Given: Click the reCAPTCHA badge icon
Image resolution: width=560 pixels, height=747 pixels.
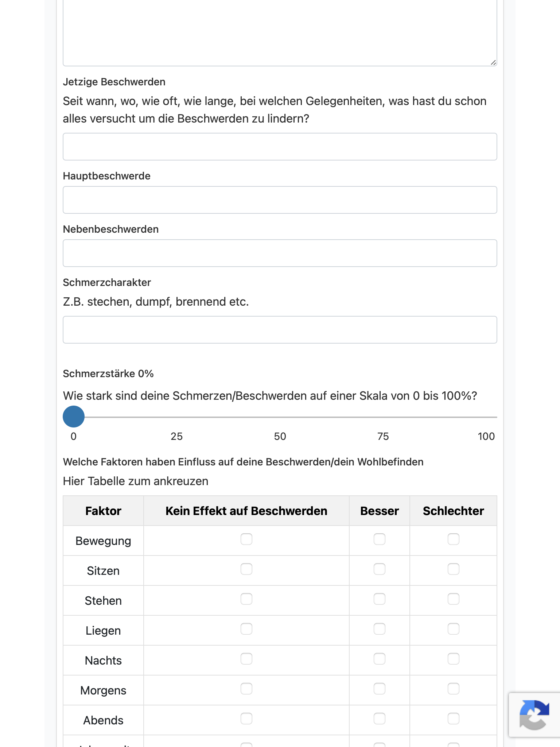Looking at the screenshot, I should coord(534,714).
